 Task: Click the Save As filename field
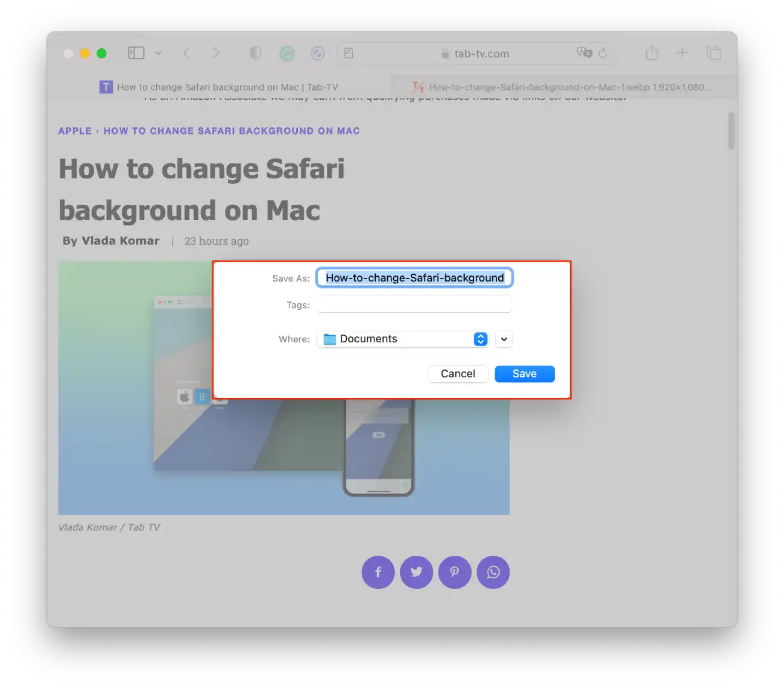(414, 278)
